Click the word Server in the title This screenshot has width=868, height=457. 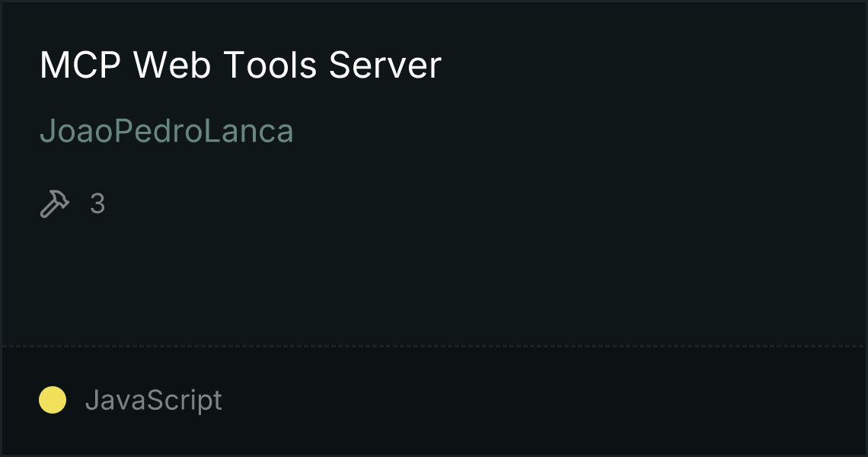point(385,65)
